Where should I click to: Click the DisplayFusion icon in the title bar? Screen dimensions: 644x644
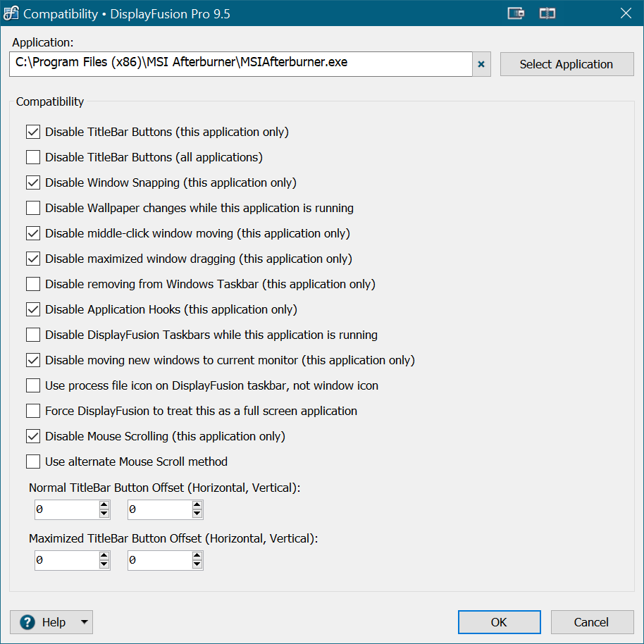point(11,13)
